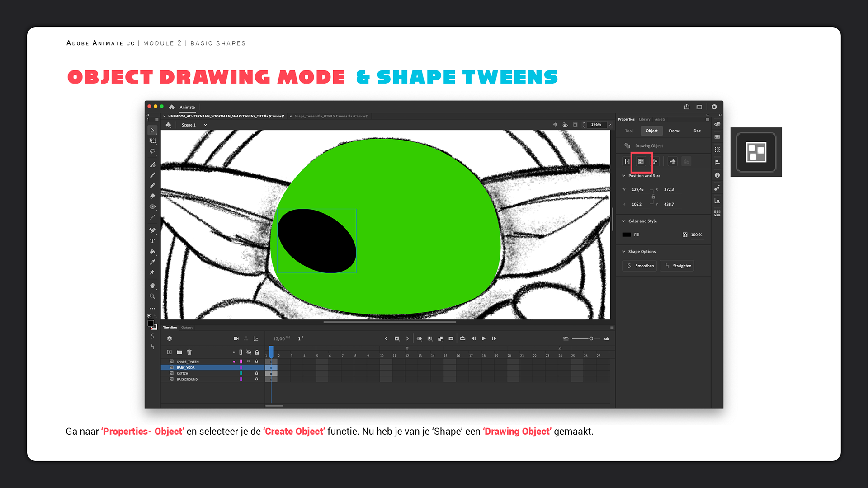Screen dimensions: 868x488
Task: Collapse the Position and Size section
Action: (624, 176)
